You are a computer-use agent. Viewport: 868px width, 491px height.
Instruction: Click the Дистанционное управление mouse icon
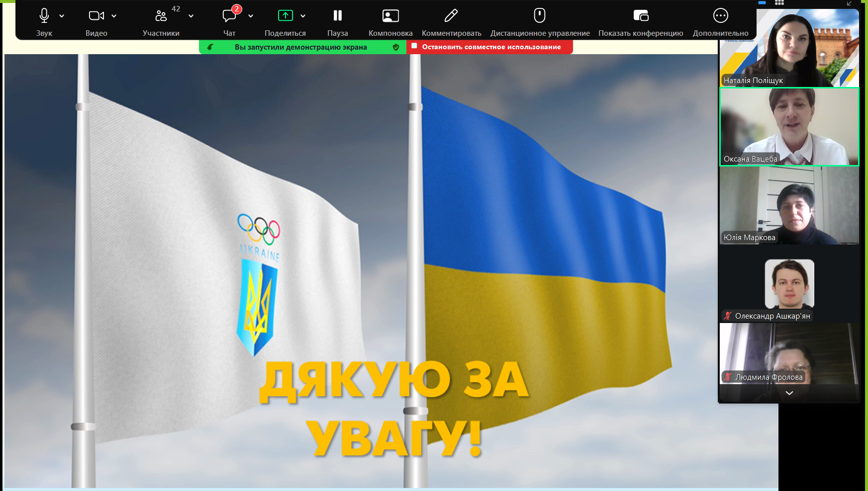tap(540, 16)
